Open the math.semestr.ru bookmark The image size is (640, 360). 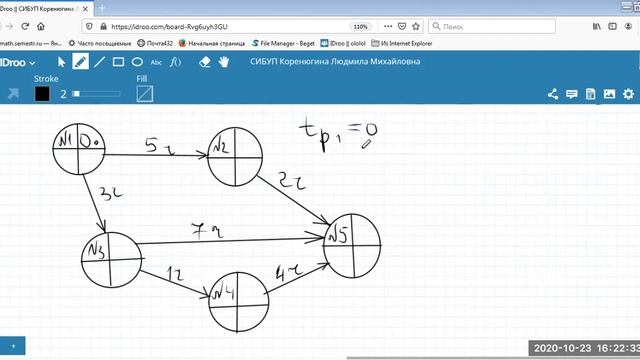point(31,43)
